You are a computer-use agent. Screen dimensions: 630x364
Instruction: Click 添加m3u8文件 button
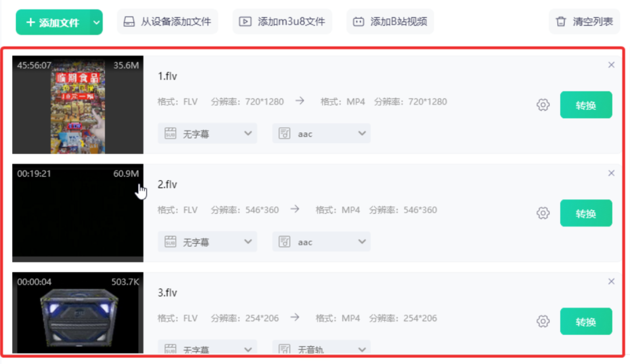[282, 22]
